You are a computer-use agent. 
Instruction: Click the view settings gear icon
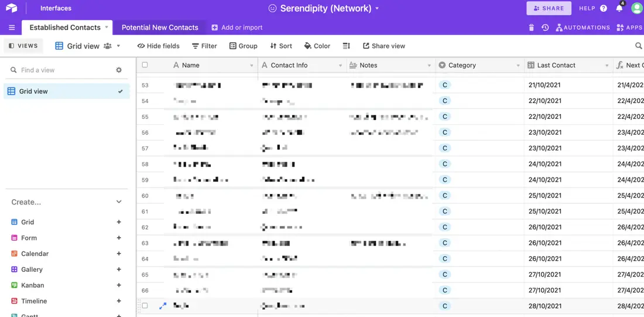(119, 70)
